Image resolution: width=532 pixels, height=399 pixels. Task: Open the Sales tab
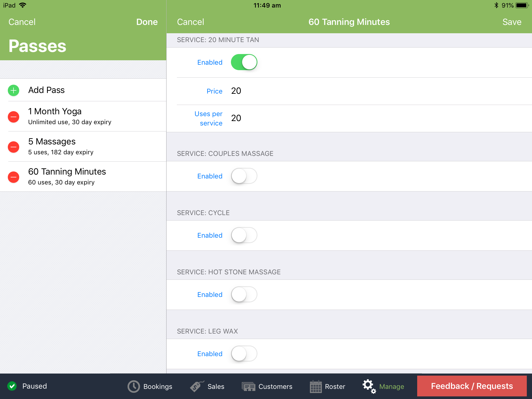coord(207,387)
